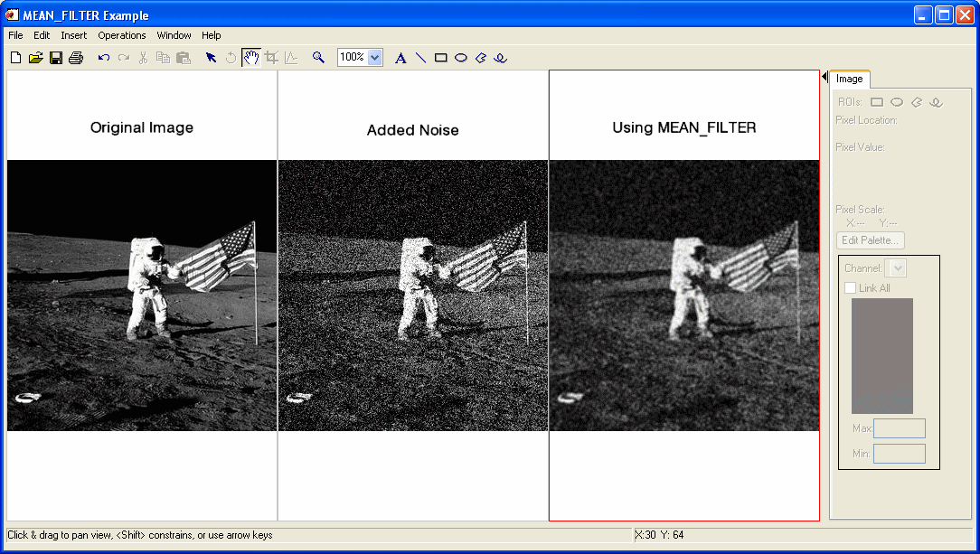This screenshot has width=980, height=554.
Task: Click the palette preview swatch
Action: pyautogui.click(x=881, y=356)
